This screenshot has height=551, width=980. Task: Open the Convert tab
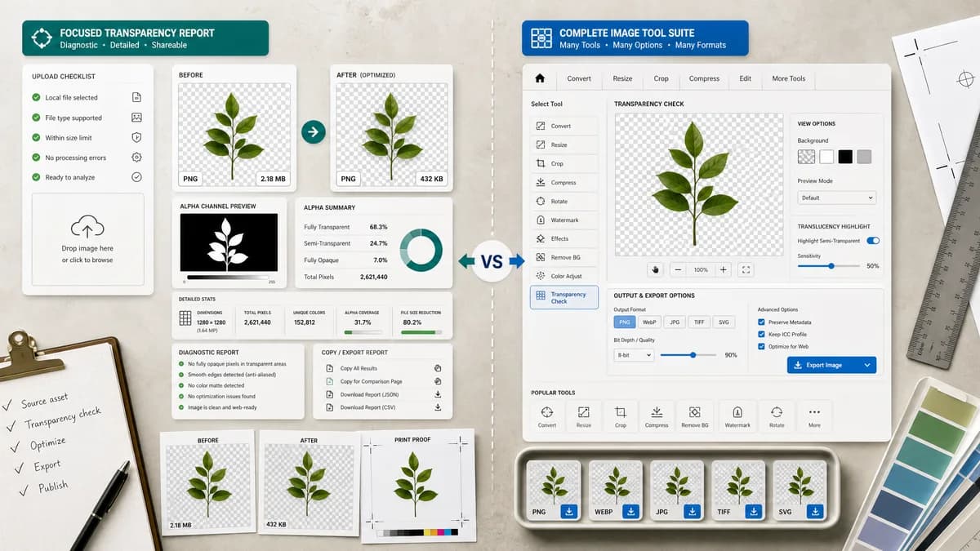pos(579,78)
